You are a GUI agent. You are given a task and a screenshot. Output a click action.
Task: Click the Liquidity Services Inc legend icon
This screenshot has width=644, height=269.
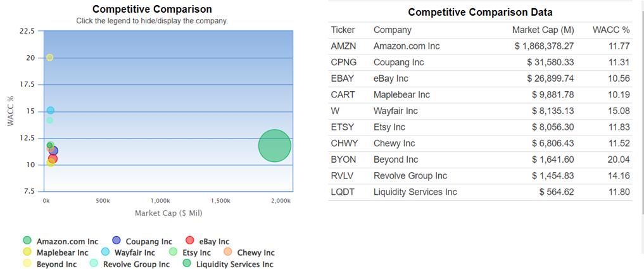click(x=187, y=264)
